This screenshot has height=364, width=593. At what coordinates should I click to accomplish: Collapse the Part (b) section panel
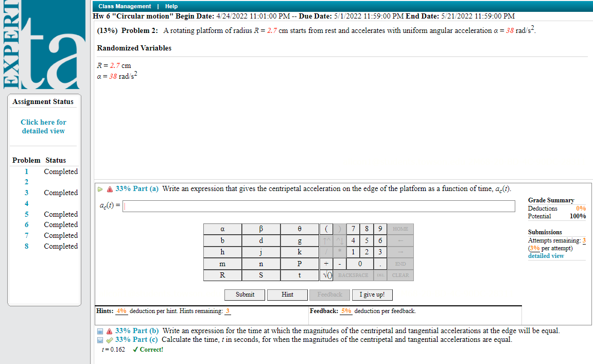99,331
